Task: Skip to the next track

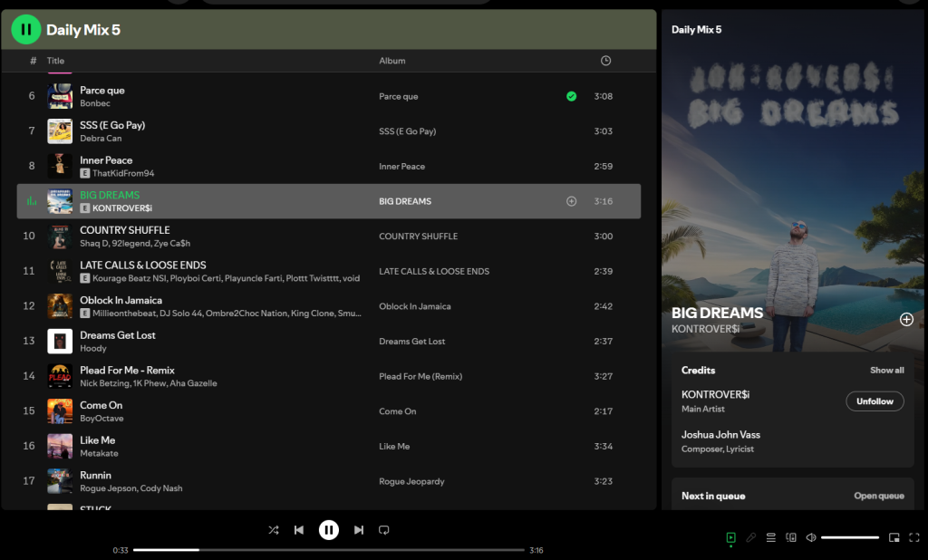Action: tap(359, 530)
